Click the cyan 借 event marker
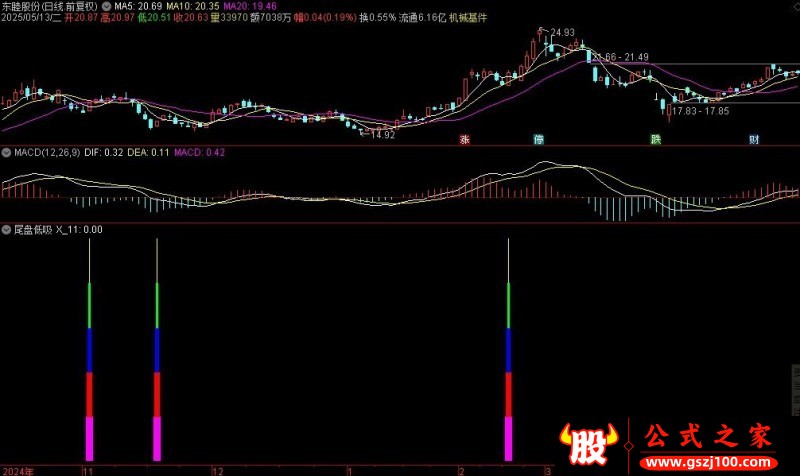Viewport: 800px width, 476px height. 538,139
